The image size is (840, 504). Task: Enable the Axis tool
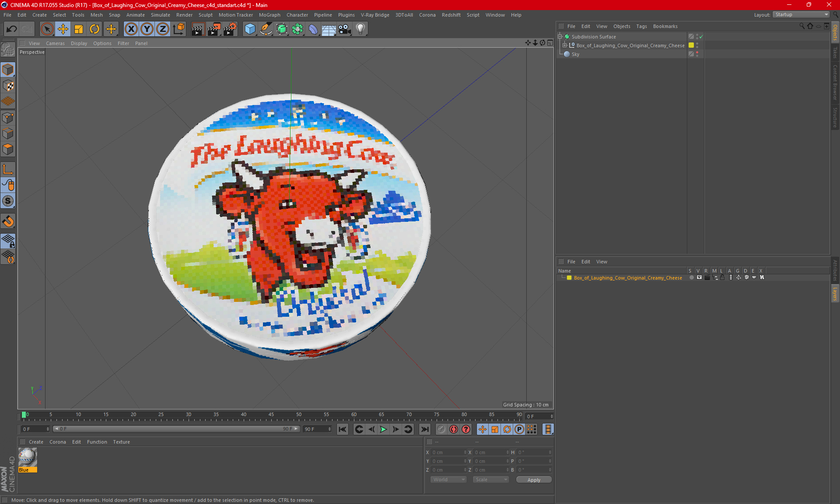coord(8,169)
